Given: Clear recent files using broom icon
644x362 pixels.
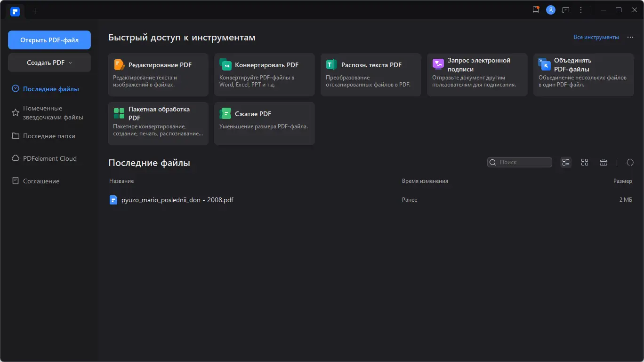Looking at the screenshot, I should coord(604,162).
